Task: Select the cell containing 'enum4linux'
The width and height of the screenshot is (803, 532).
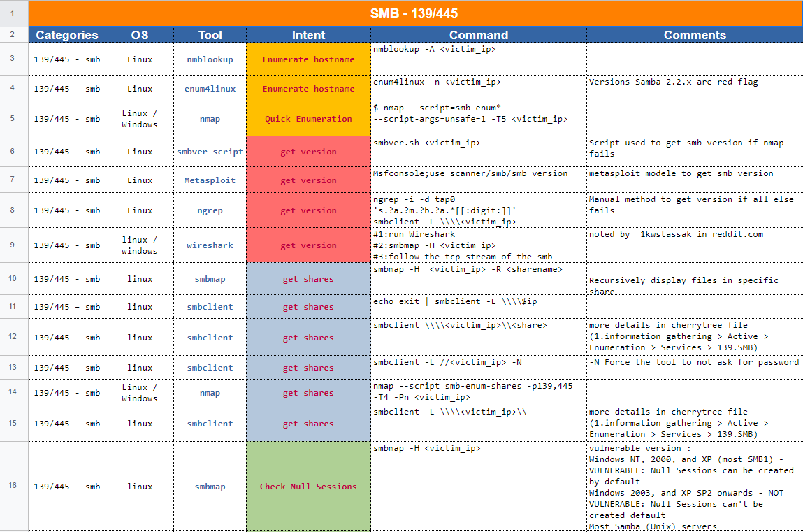Action: (210, 88)
